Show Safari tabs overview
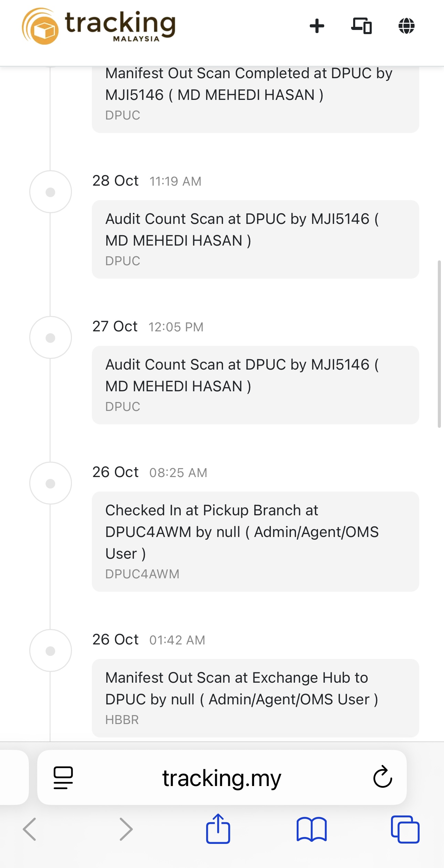This screenshot has width=444, height=868. pyautogui.click(x=405, y=829)
